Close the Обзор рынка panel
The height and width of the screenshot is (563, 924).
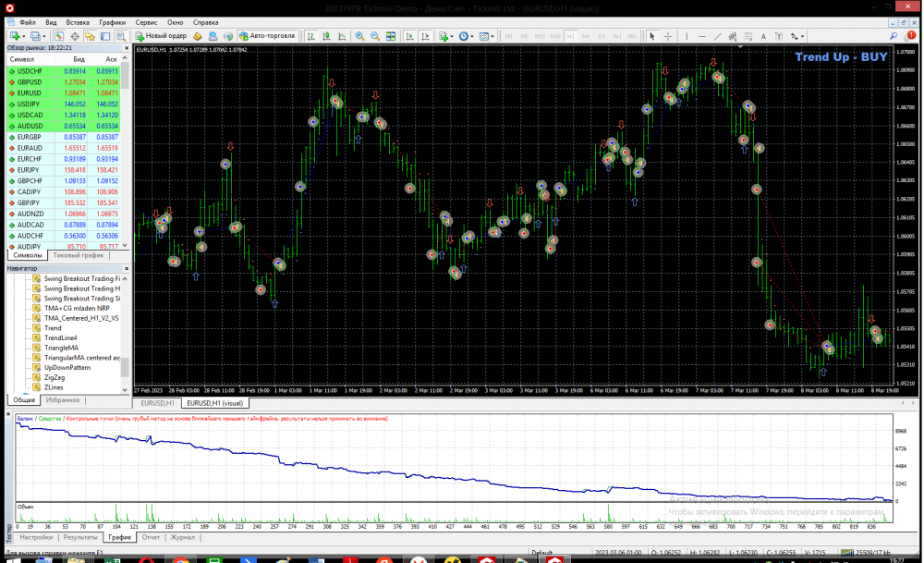pyautogui.click(x=126, y=48)
